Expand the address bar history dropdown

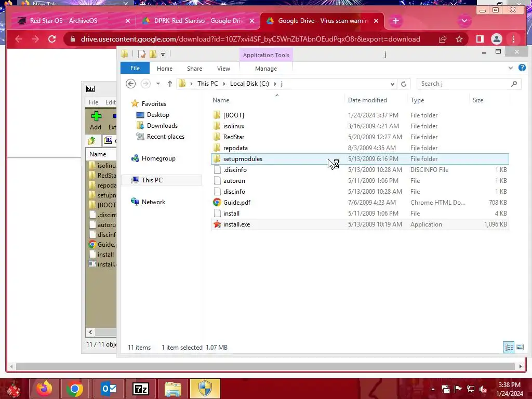[x=392, y=84]
